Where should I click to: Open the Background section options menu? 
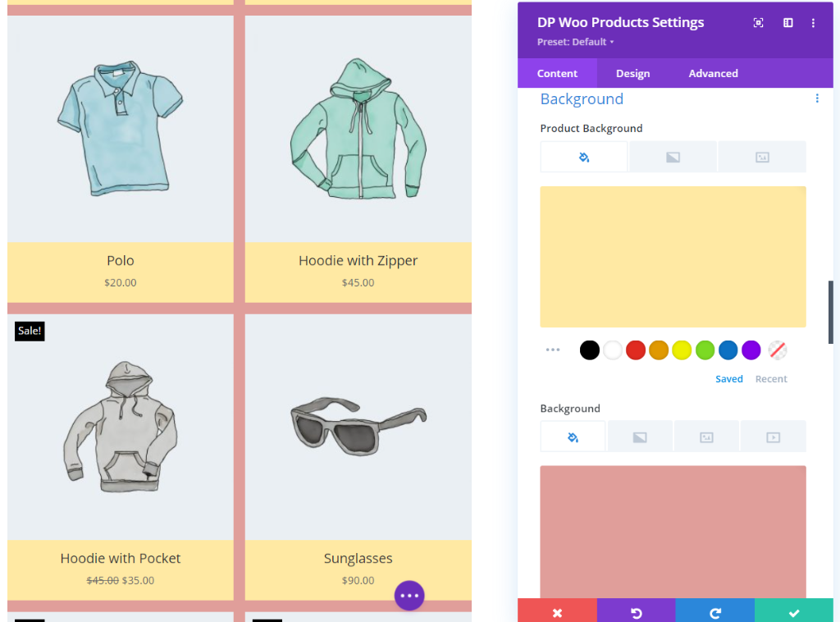816,98
